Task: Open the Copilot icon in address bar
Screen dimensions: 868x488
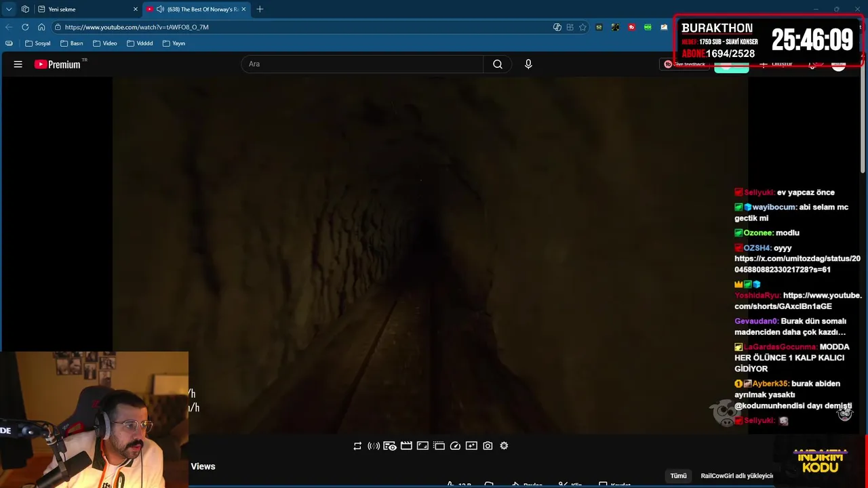Action: tap(557, 27)
